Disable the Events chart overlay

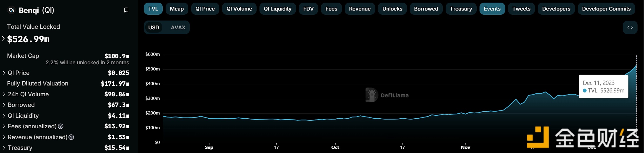tap(492, 9)
